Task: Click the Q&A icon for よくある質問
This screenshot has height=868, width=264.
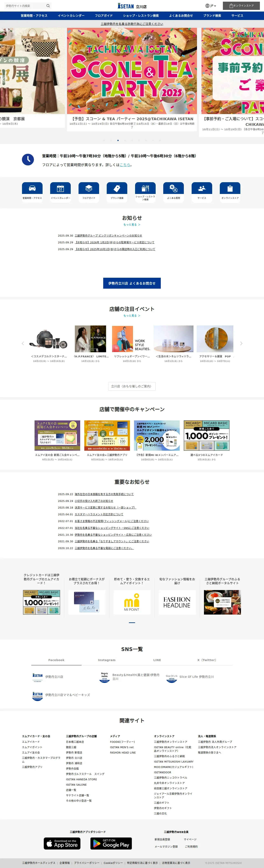Action: click(x=174, y=188)
